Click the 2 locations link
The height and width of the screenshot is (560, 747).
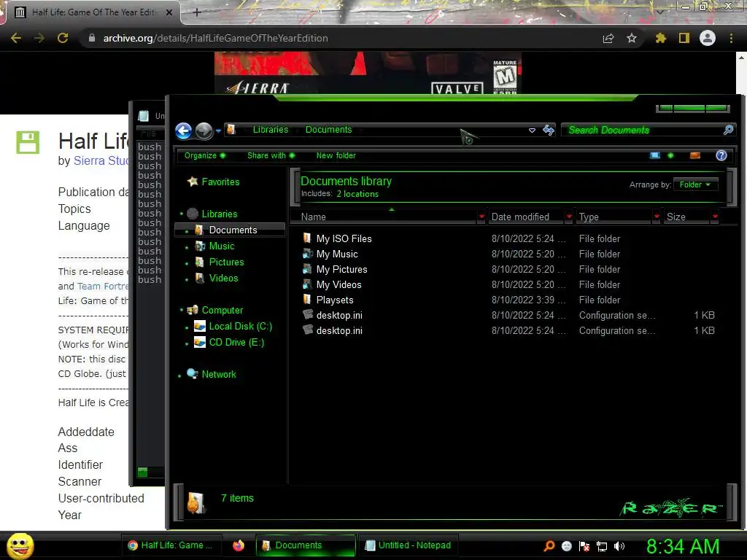pos(357,194)
